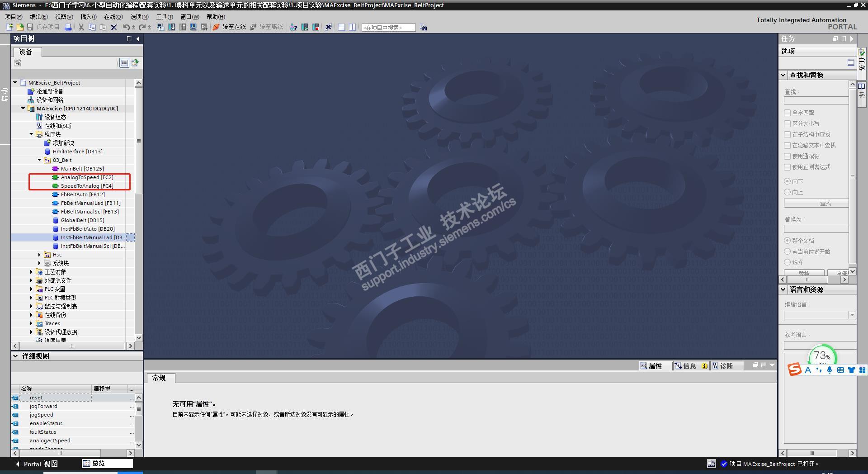Click the Overview (总览) taskbar button
868x474 pixels.
click(108, 464)
